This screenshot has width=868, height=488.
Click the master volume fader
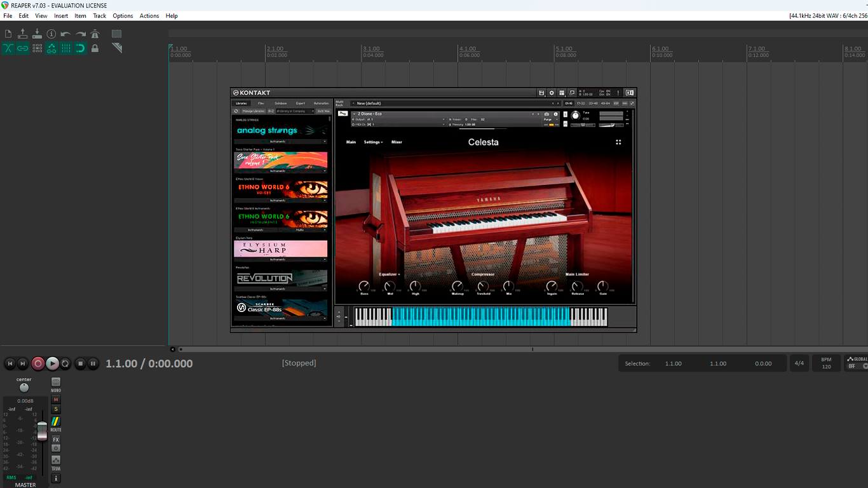click(x=42, y=430)
